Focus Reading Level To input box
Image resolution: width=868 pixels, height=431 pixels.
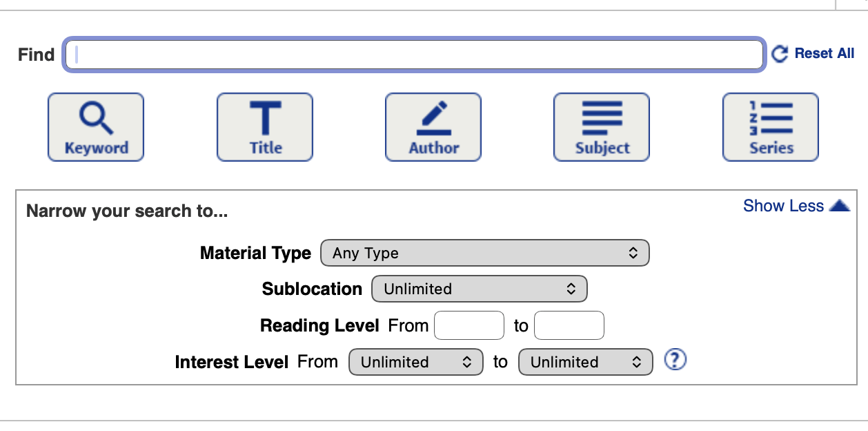(x=569, y=325)
